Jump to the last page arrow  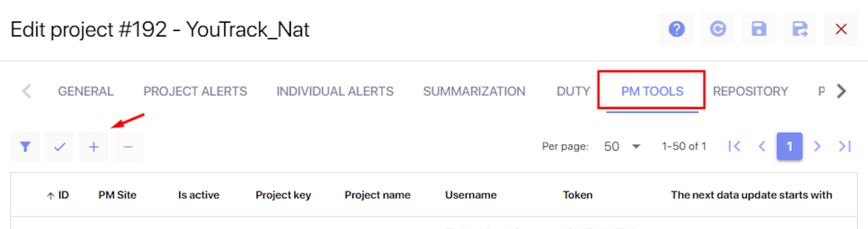[845, 146]
